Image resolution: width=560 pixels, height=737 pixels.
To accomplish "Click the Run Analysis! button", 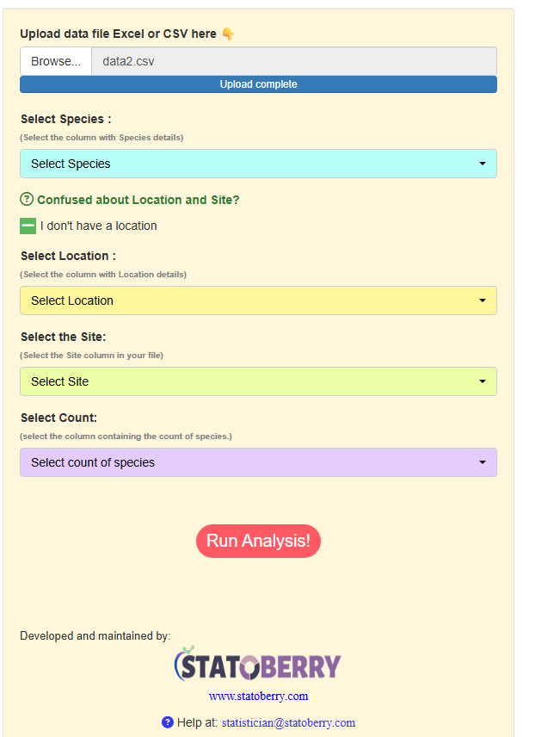I will tap(258, 541).
